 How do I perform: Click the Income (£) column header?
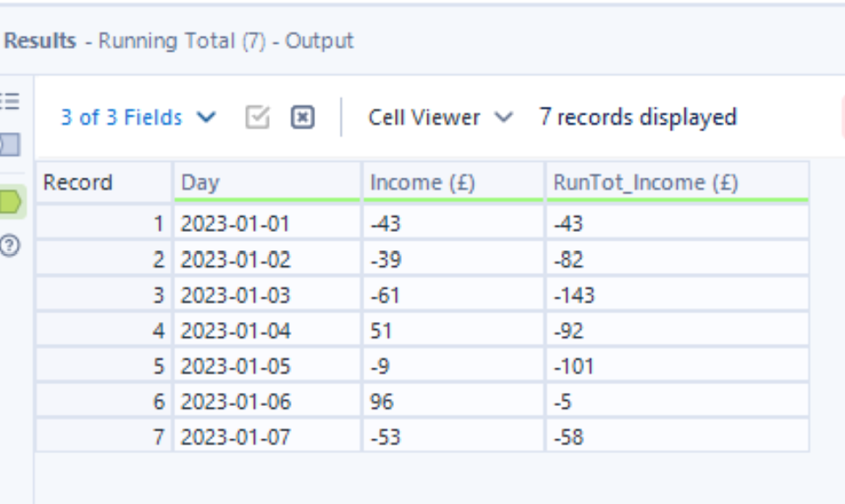tap(453, 183)
